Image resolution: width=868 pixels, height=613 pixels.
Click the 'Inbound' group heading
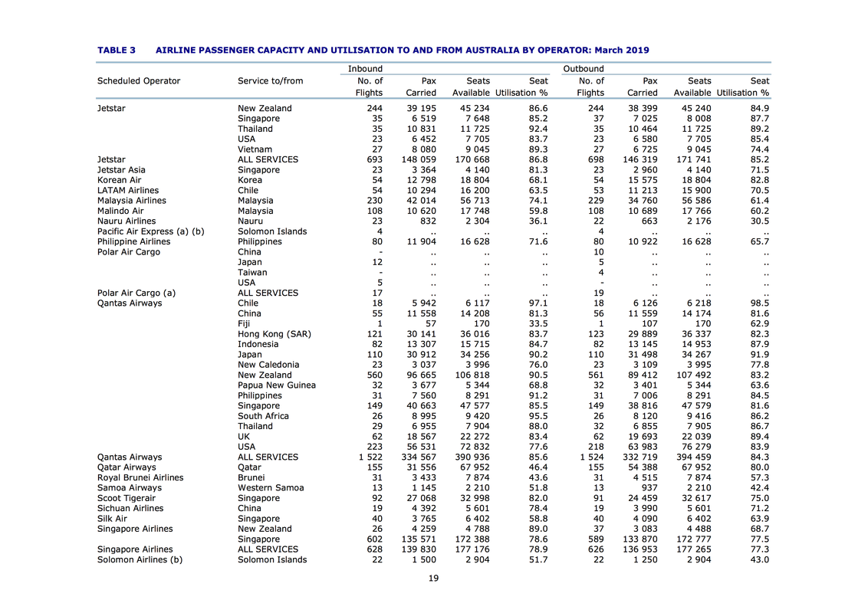(365, 69)
